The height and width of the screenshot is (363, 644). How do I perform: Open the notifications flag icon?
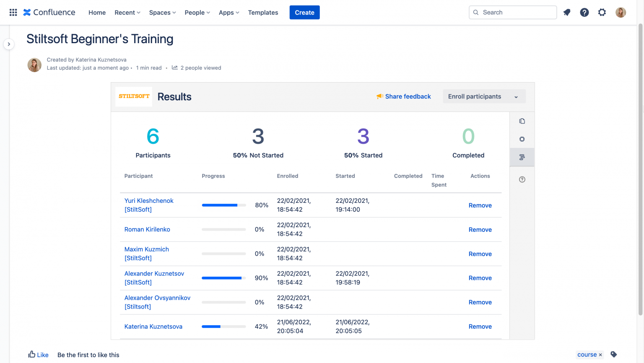(x=567, y=12)
